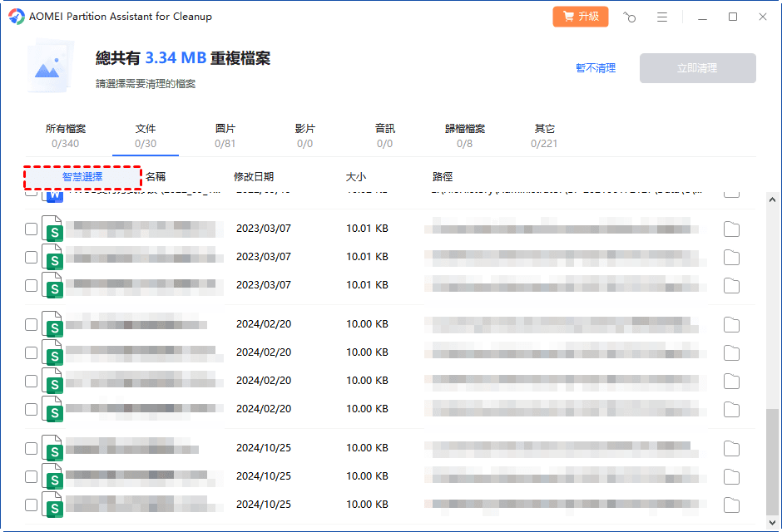782x532 pixels.
Task: Tick the second 2024/02/20 file's checkbox
Action: tap(31, 352)
